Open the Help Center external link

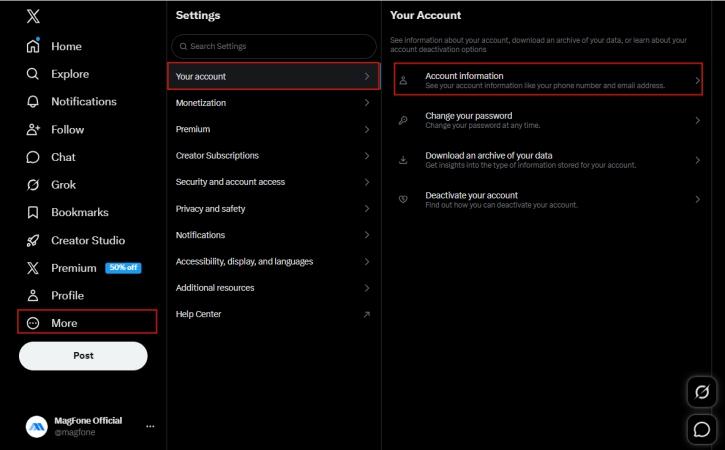273,314
